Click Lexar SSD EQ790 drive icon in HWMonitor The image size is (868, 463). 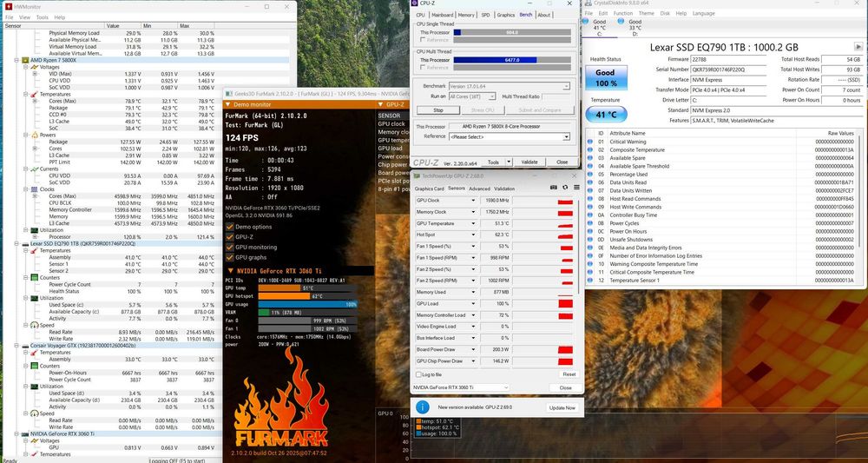click(25, 244)
